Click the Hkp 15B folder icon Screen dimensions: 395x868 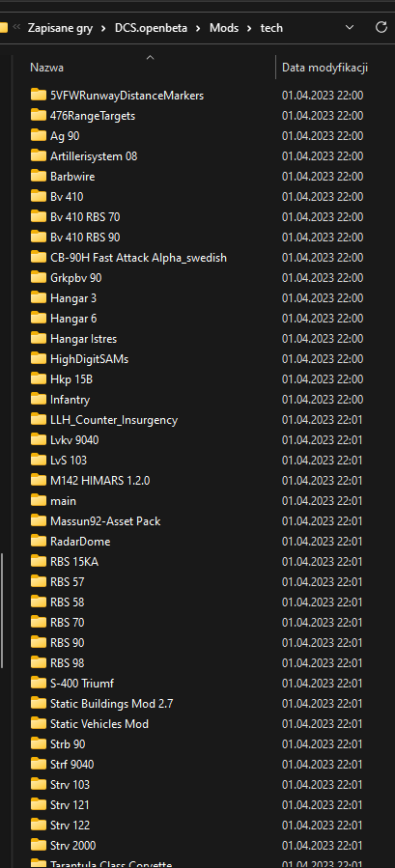39,378
